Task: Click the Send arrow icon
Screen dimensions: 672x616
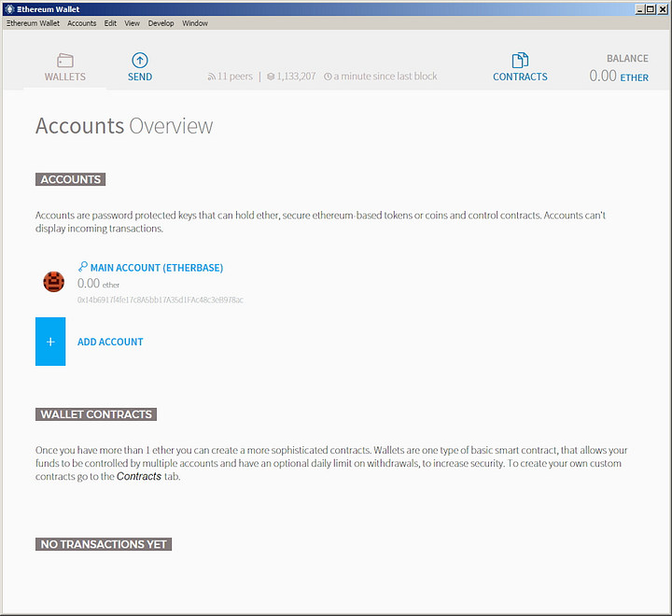Action: (140, 61)
